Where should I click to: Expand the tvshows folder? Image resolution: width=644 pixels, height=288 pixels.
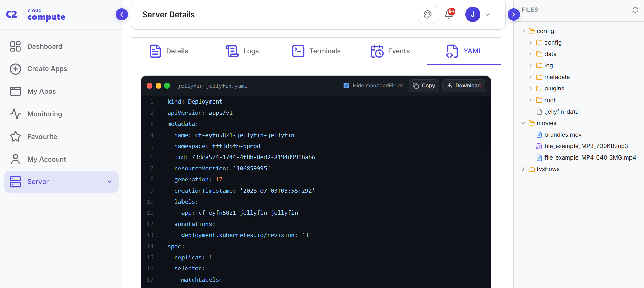(523, 169)
